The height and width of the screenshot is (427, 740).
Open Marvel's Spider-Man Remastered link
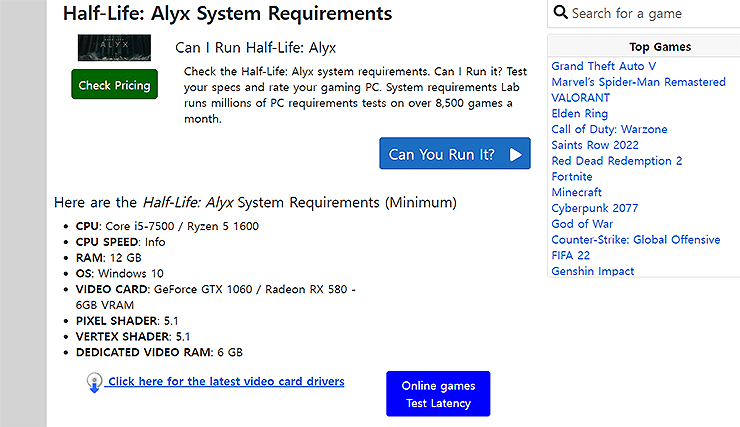coord(639,82)
